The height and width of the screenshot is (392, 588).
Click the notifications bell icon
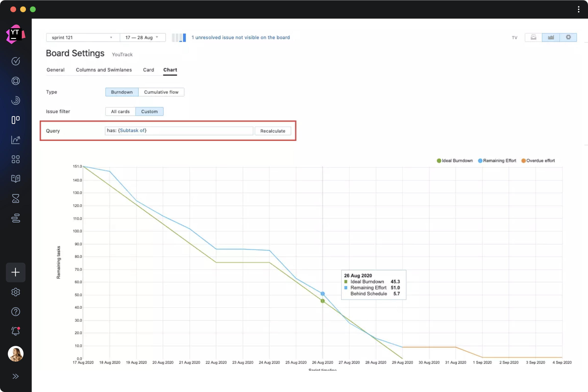[16, 331]
